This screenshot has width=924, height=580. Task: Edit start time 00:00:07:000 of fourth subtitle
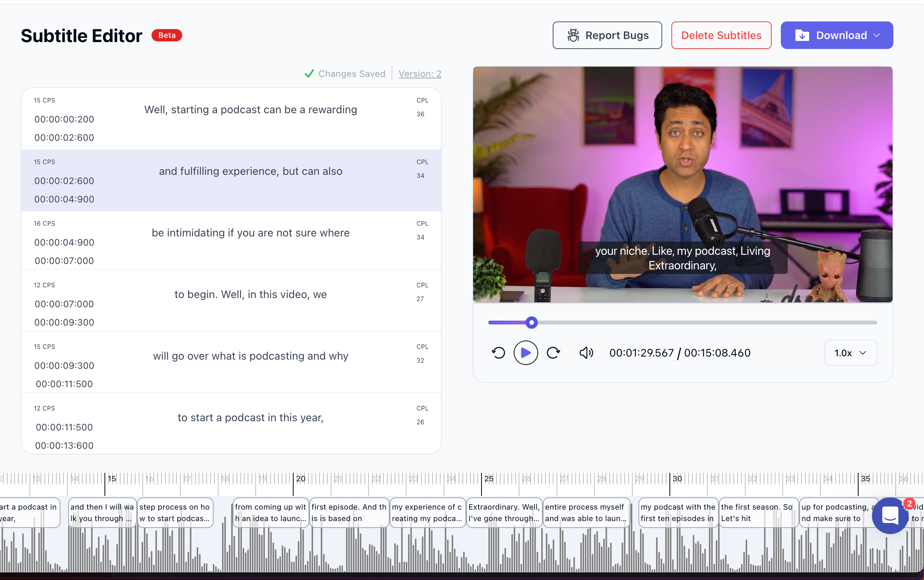[x=64, y=304]
